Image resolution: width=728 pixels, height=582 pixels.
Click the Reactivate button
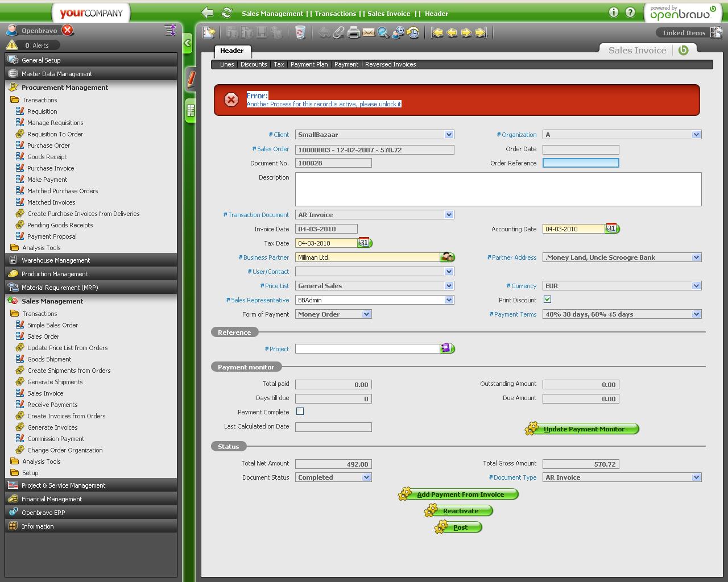click(460, 511)
